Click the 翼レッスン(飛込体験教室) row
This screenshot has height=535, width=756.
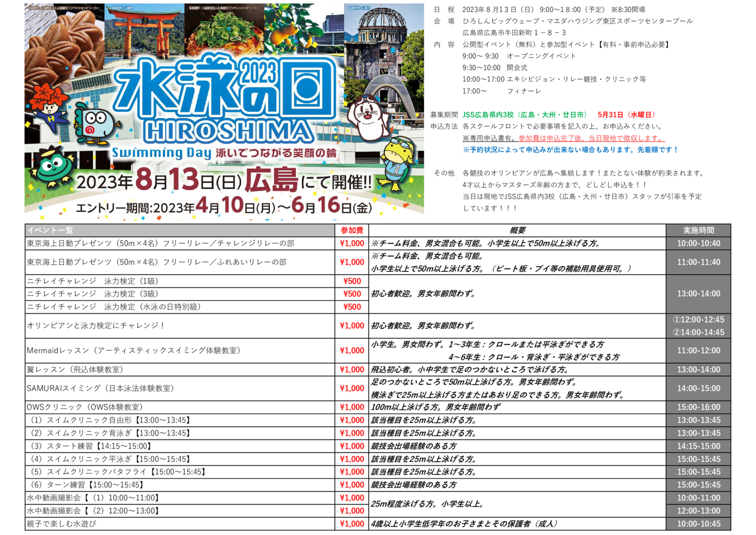180,370
